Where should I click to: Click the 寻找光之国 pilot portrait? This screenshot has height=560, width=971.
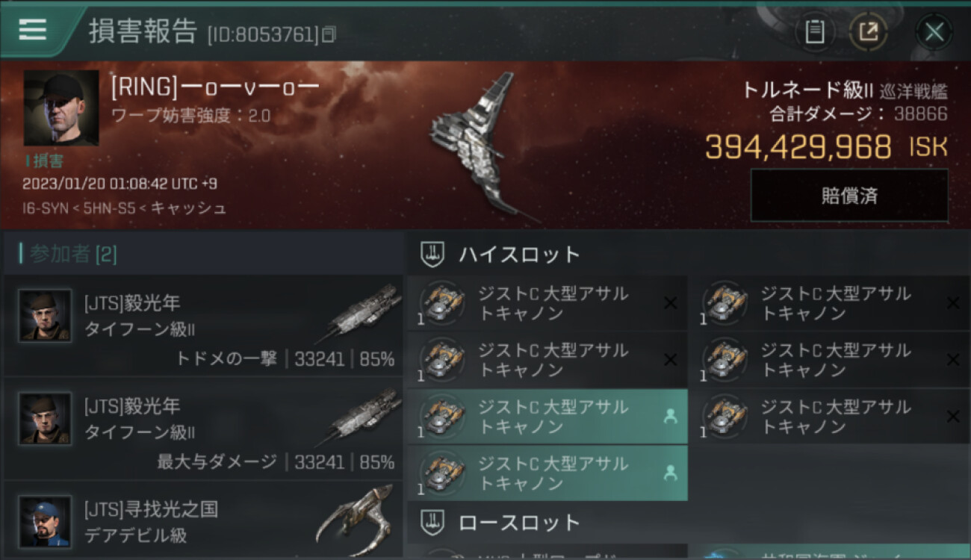point(46,521)
